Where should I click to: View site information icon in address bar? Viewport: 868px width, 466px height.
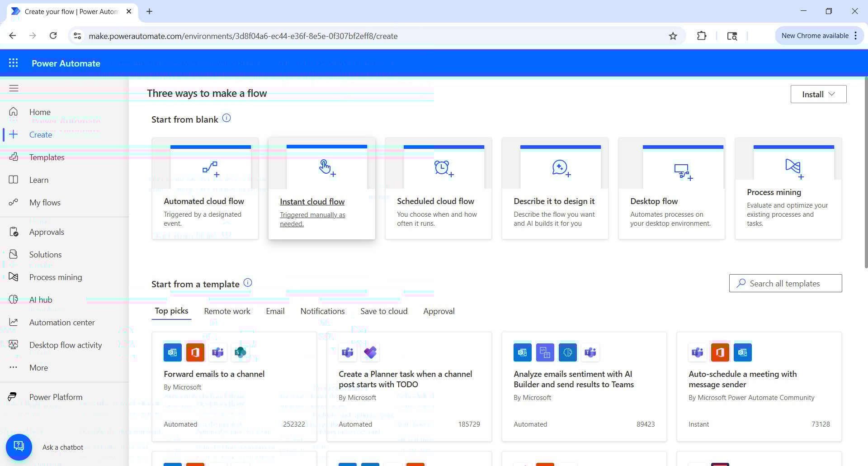77,36
